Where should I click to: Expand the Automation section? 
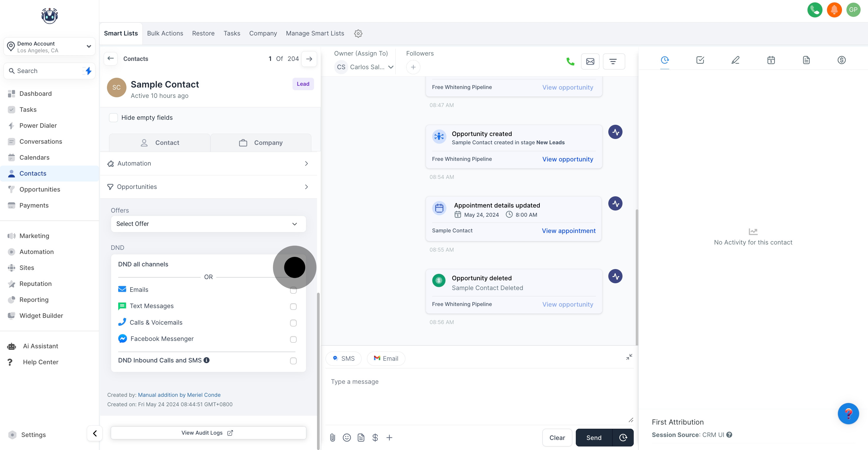coord(208,163)
